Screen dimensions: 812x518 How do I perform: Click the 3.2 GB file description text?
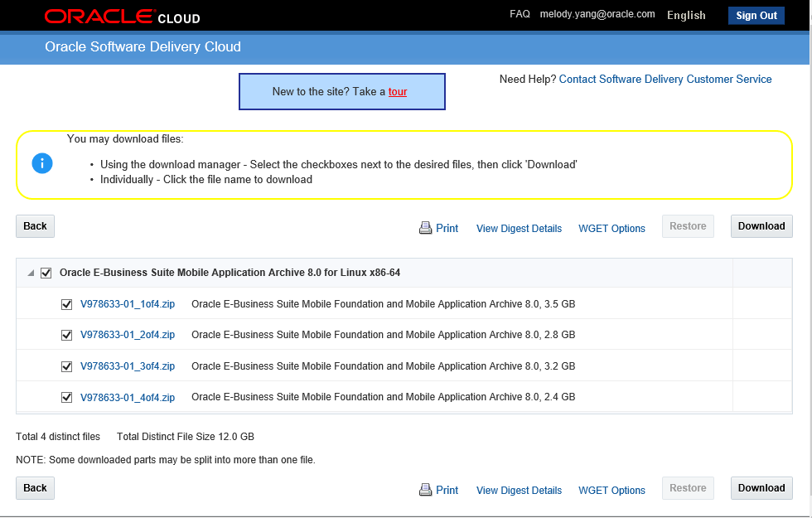(383, 366)
